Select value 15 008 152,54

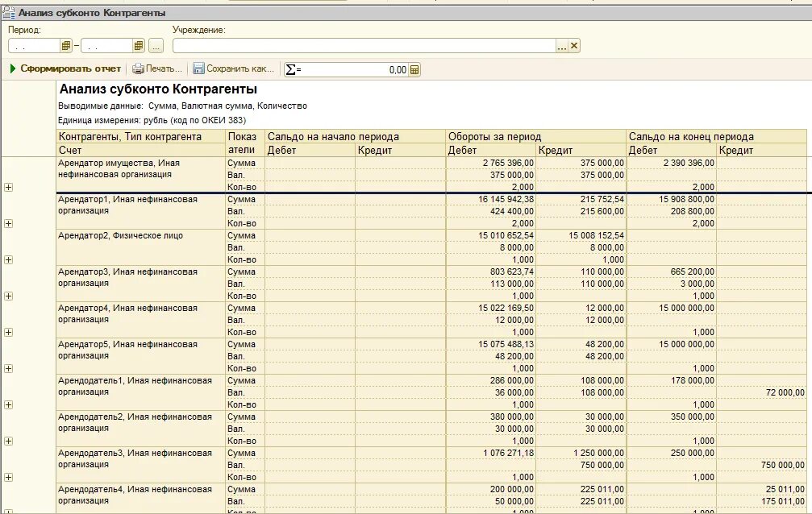[x=596, y=235]
